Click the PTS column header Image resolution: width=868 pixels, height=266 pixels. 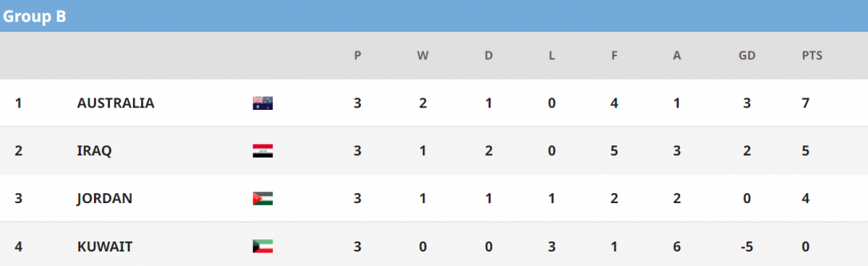(812, 56)
